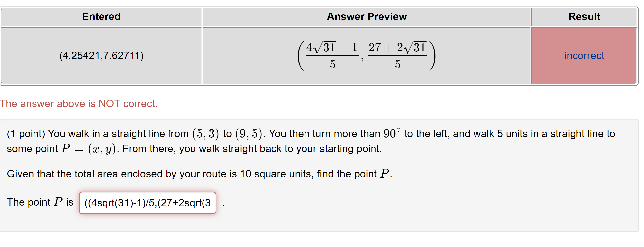Image resolution: width=644 pixels, height=247 pixels.
Task: Click the Result column header
Action: coord(584,16)
